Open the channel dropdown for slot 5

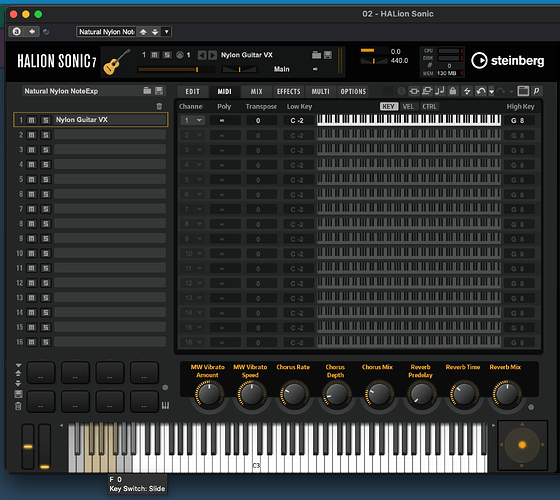192,180
